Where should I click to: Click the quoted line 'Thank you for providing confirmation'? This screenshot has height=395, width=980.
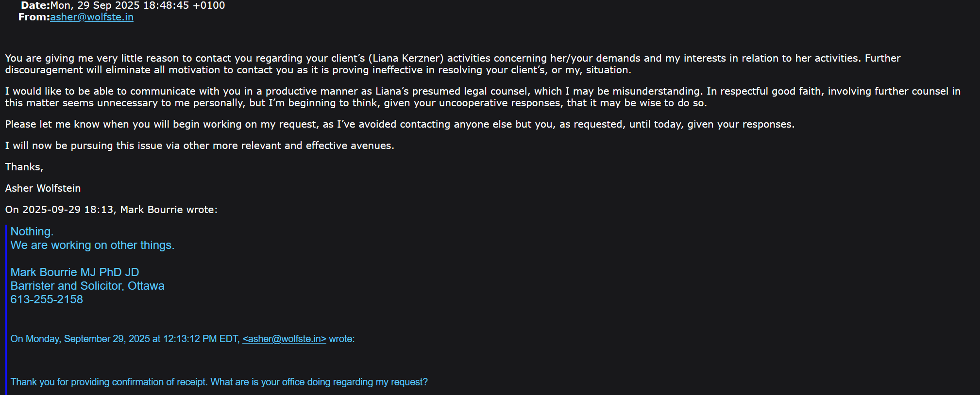tap(219, 382)
